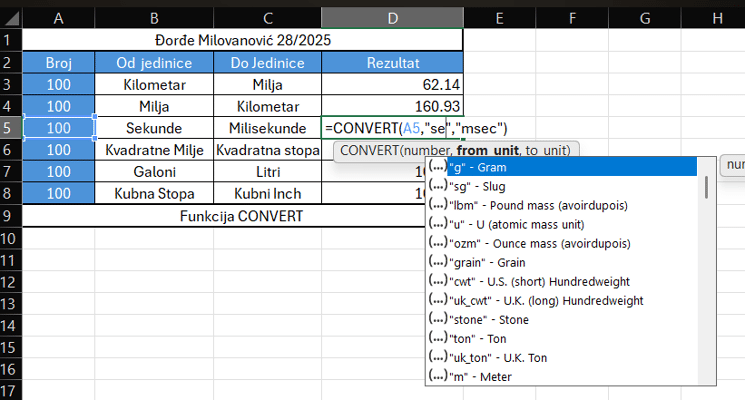Click the icon next to "grain" - Grain
Screen dimensions: 745x400
pos(437,263)
